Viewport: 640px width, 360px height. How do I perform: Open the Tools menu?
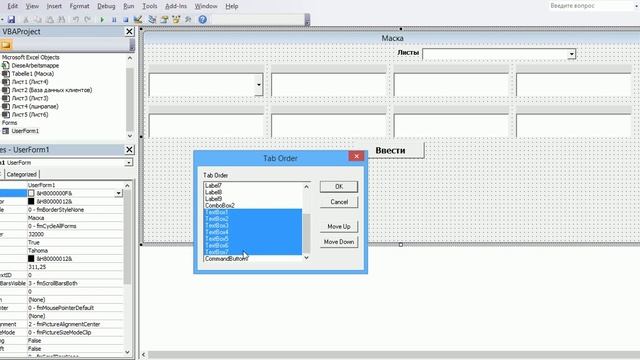pyautogui.click(x=150, y=6)
